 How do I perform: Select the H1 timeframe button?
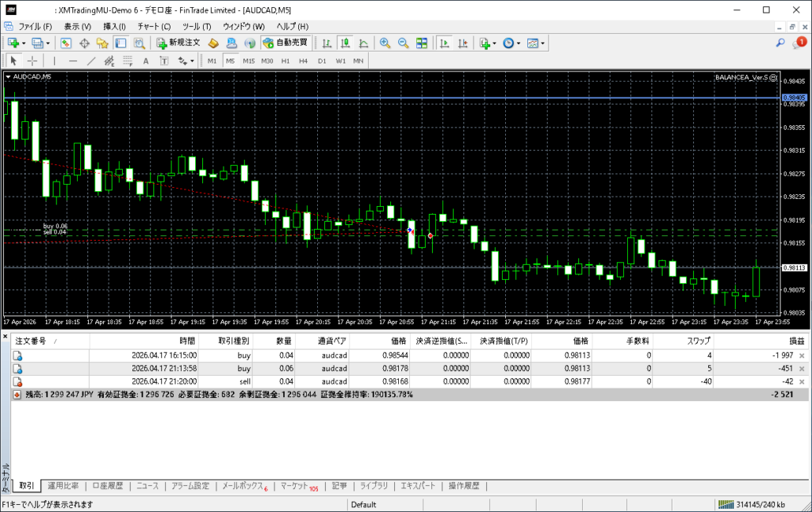[x=285, y=60]
